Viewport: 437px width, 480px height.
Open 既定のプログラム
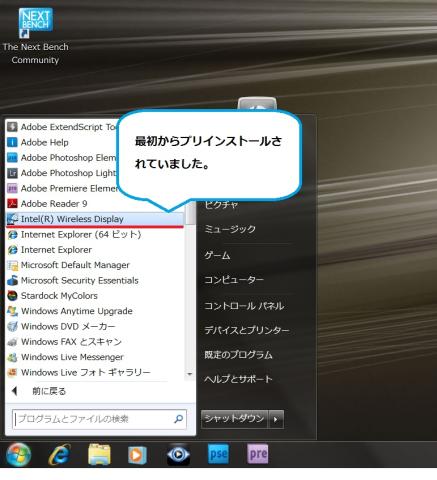(238, 355)
